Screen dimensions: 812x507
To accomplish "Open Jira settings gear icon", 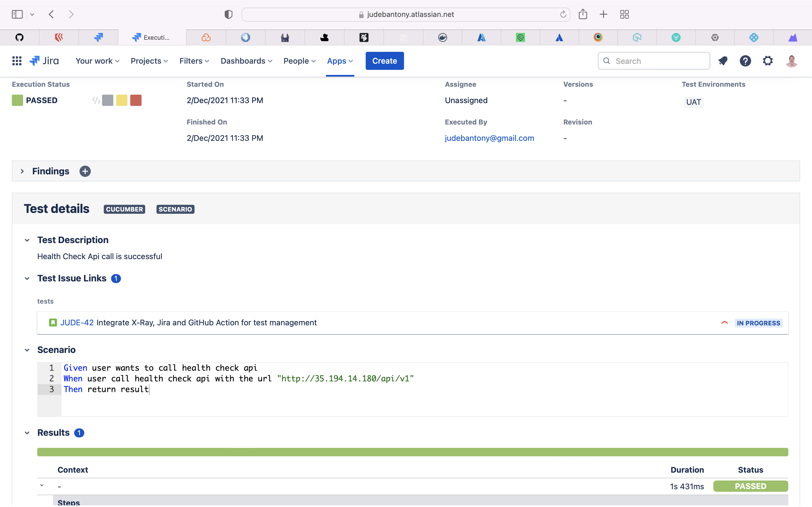I will 768,61.
